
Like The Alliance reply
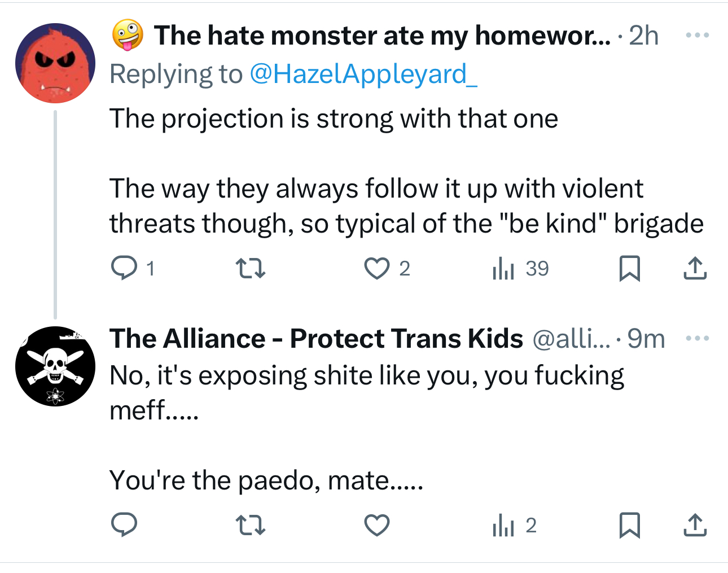click(x=376, y=525)
